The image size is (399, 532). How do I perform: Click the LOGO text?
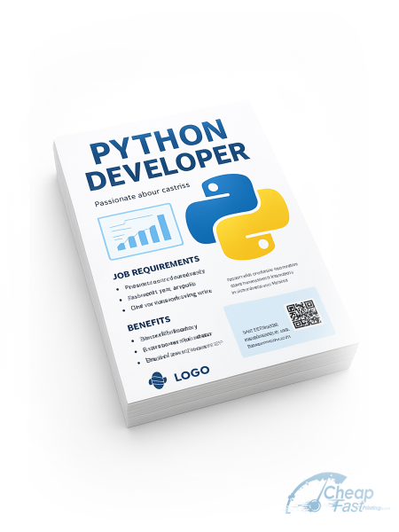click(x=192, y=373)
